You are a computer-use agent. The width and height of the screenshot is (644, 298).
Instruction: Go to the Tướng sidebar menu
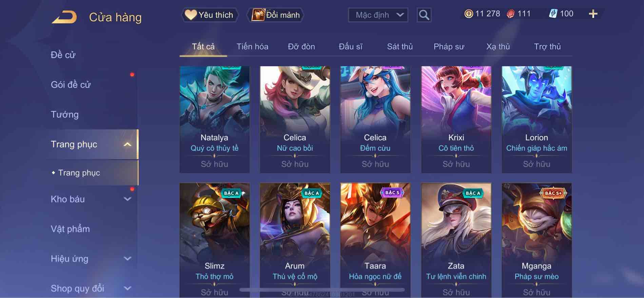tap(64, 115)
